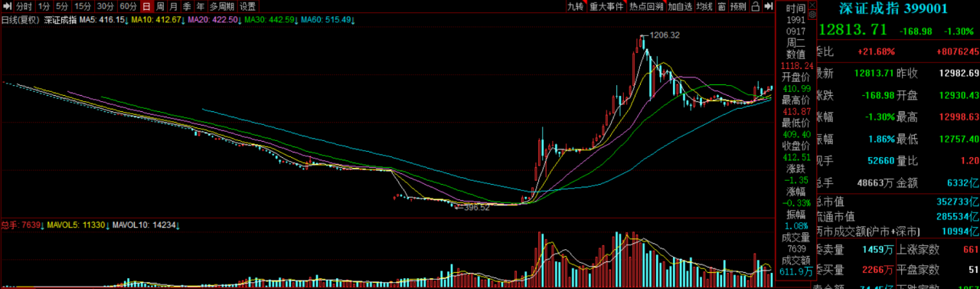Switch to 月 monthly K-line
Viewport: 980px width, 289px height.
[x=173, y=6]
